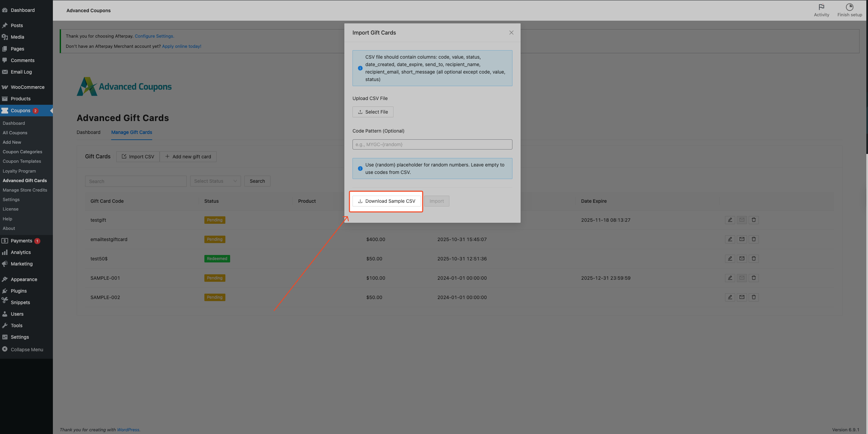Click email envelope icon for emailtestgiftcard row
This screenshot has width=868, height=434.
(742, 239)
